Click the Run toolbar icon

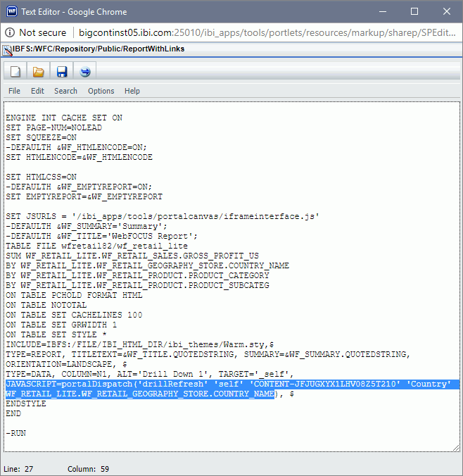coord(85,72)
